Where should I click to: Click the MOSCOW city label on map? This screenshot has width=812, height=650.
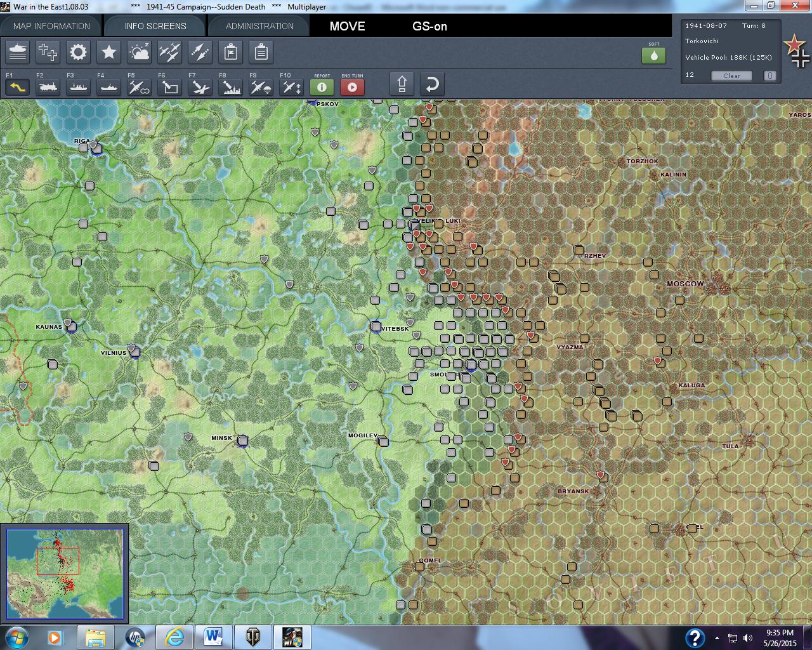tap(685, 284)
